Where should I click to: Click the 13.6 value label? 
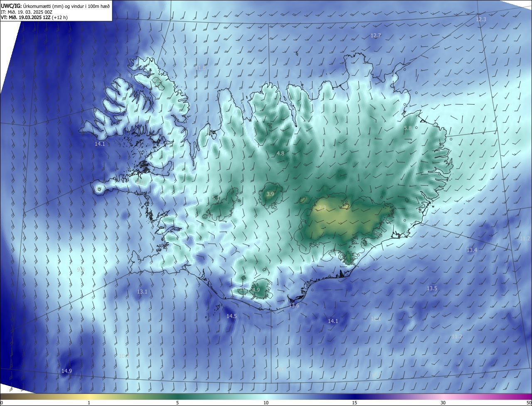tap(294, 306)
